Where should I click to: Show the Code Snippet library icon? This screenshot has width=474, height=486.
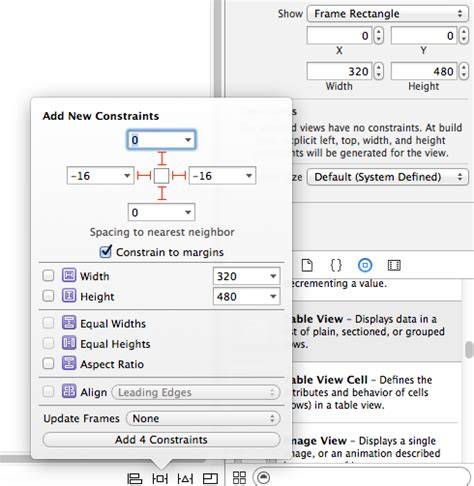pyautogui.click(x=336, y=265)
